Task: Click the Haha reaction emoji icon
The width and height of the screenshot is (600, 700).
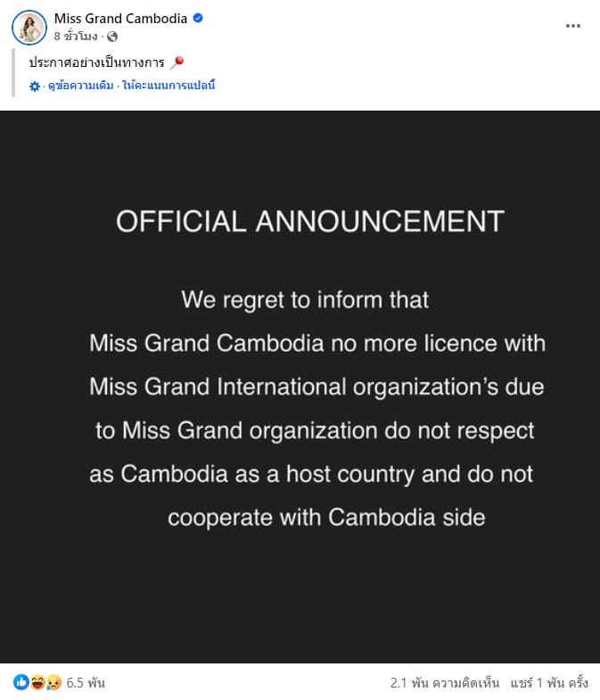Action: (37, 683)
